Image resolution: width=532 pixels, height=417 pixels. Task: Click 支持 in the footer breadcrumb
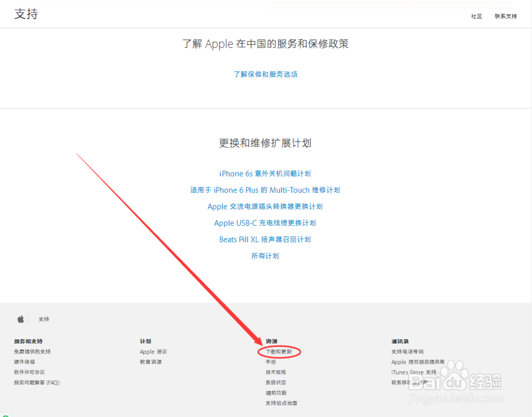coord(44,319)
